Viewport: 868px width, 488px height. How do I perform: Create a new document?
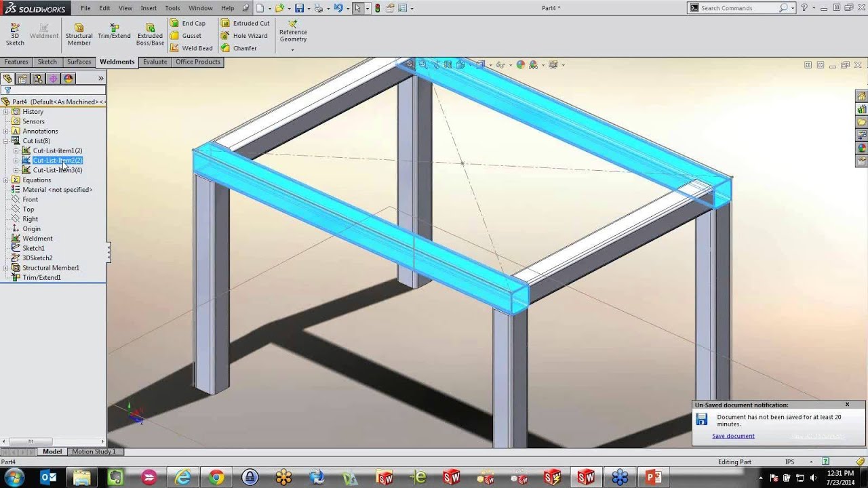click(x=261, y=8)
